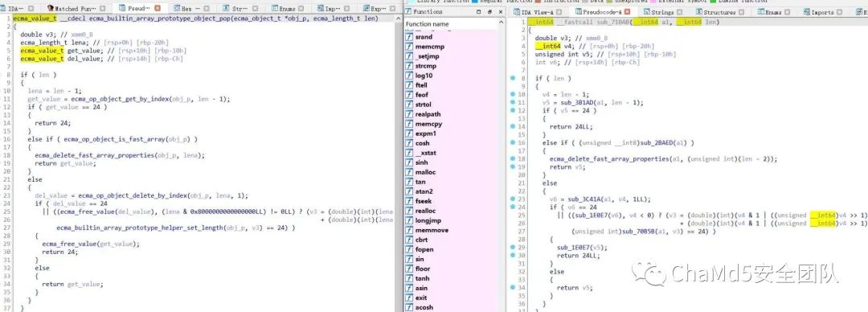Screen dimensions: 868x312
Task: Select strtol function icon in list
Action: 410,105
